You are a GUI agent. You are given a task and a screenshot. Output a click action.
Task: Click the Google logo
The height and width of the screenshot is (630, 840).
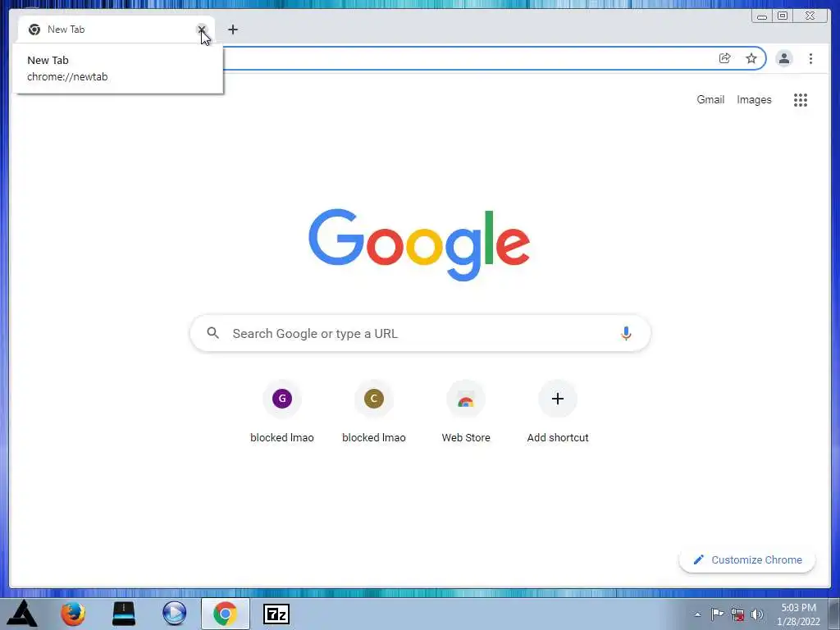[x=419, y=244]
